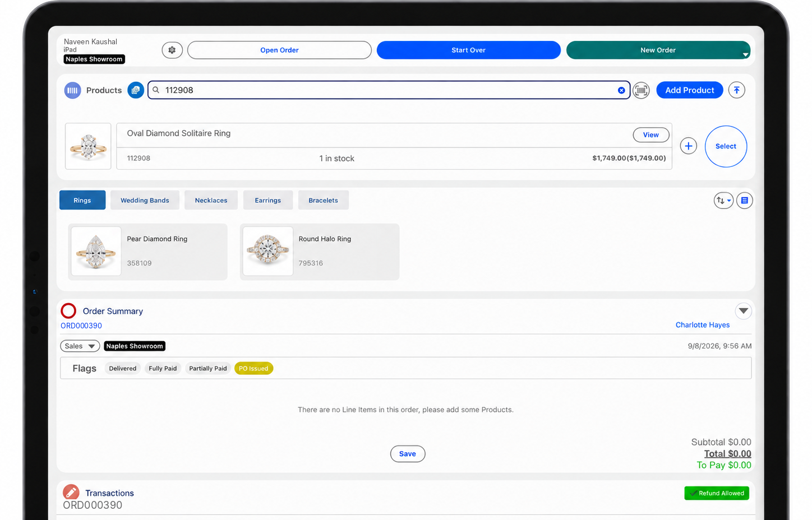Expand the New Order dropdown arrow
Image resolution: width=812 pixels, height=520 pixels.
745,54
